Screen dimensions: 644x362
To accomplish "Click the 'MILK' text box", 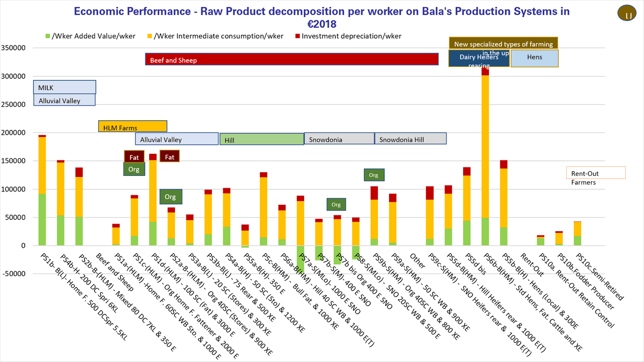I will [64, 87].
